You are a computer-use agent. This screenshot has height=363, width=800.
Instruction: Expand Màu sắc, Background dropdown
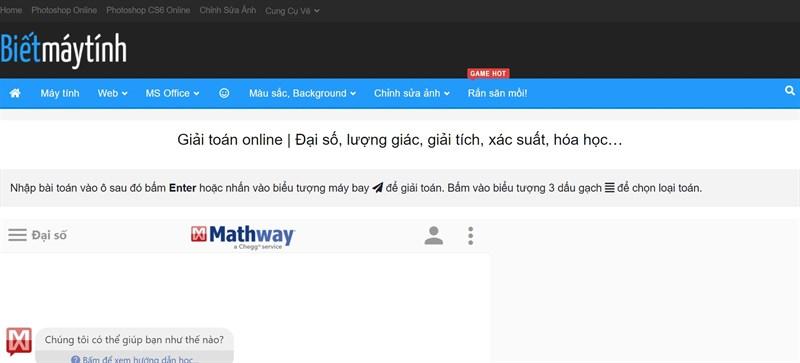[303, 93]
